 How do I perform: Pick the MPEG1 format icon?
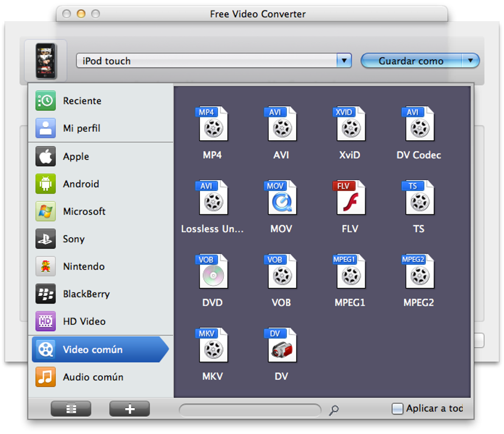tap(349, 271)
